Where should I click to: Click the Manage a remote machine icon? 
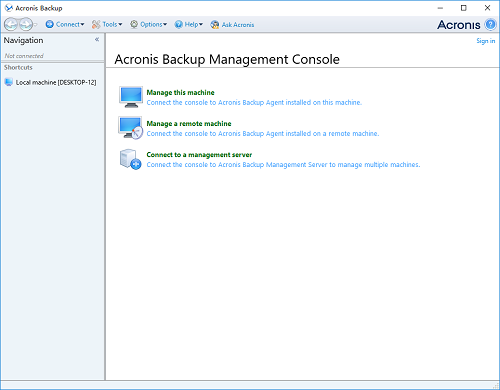pos(131,128)
